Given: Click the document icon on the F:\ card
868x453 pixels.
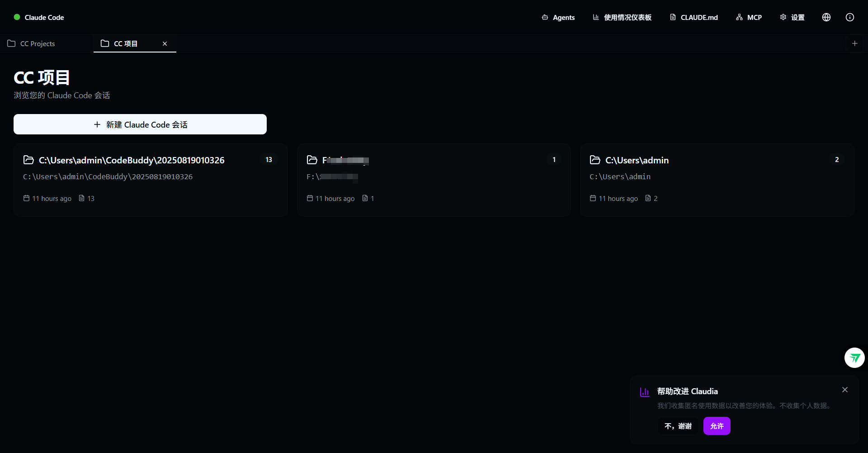Looking at the screenshot, I should (x=365, y=198).
